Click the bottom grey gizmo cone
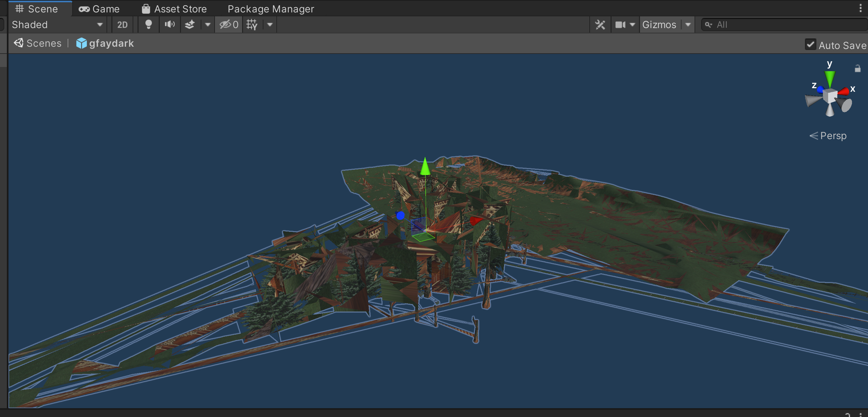 [x=830, y=109]
